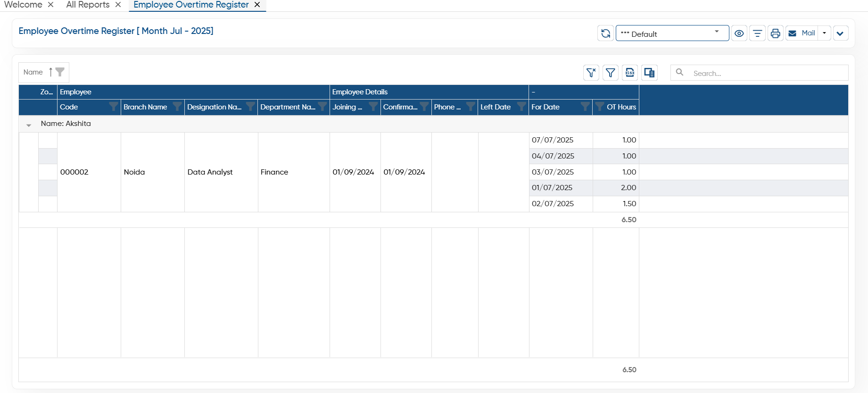
Task: Filter the Code column
Action: (114, 107)
